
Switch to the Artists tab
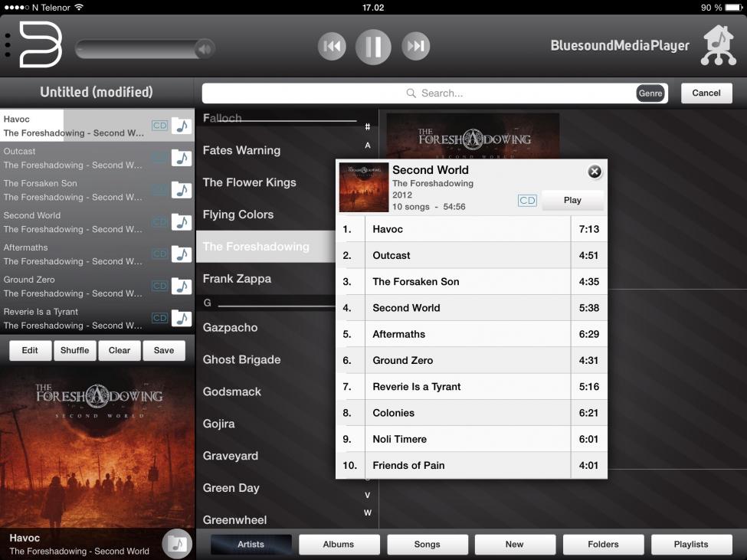click(251, 544)
